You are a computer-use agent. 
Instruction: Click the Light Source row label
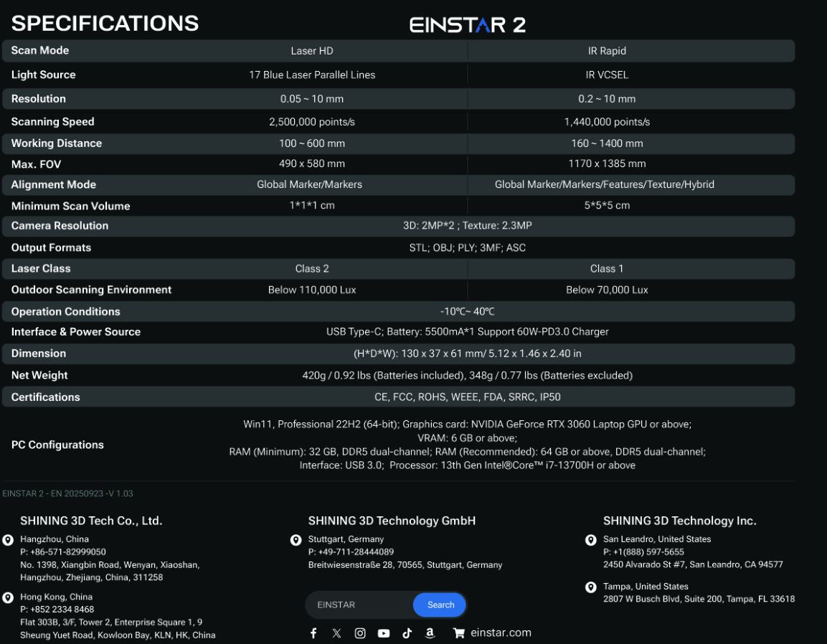pos(43,75)
